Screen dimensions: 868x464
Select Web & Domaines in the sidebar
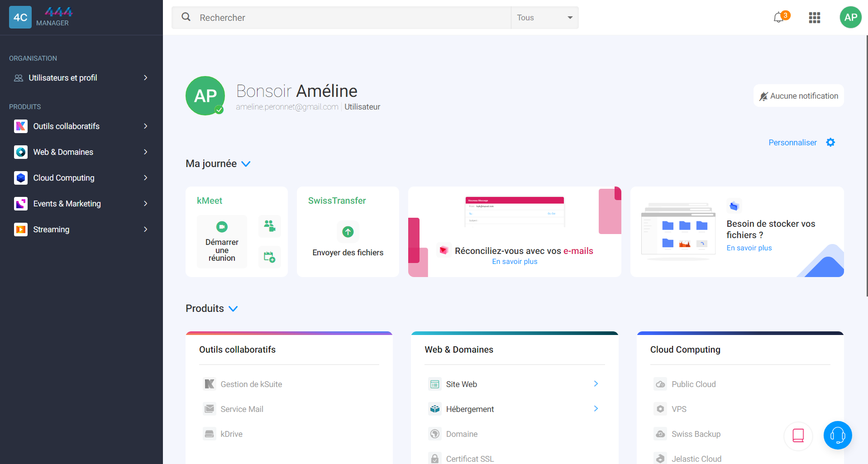coord(81,152)
